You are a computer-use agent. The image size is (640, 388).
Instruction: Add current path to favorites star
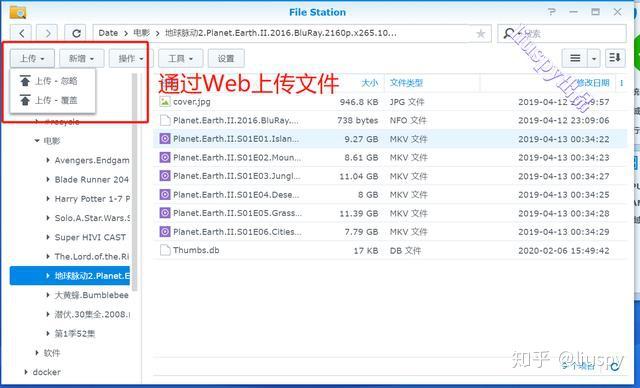click(480, 33)
